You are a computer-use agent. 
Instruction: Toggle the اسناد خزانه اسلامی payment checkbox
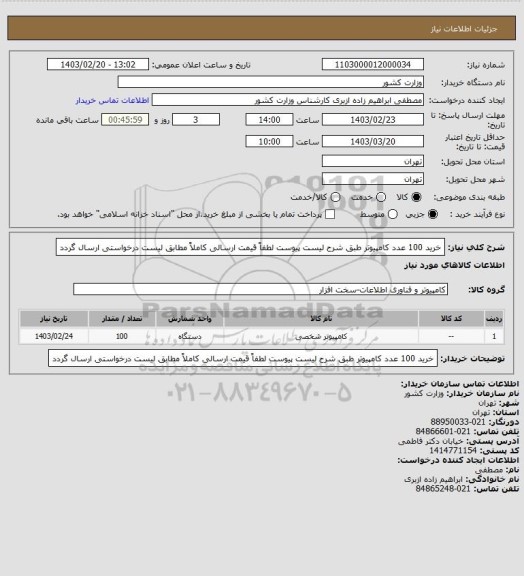point(330,214)
